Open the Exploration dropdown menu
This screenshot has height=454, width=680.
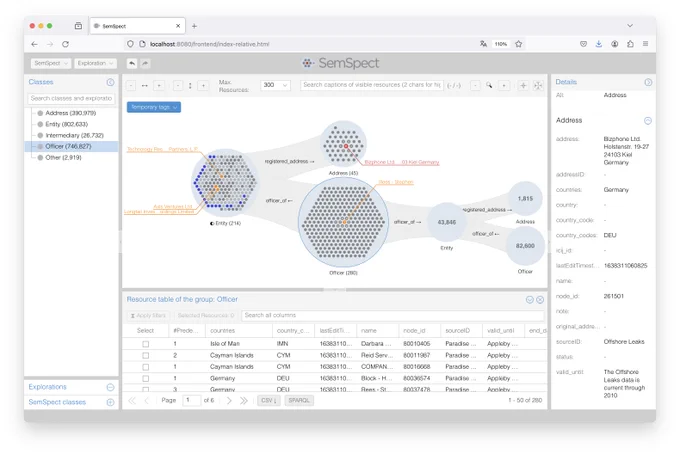[95, 63]
